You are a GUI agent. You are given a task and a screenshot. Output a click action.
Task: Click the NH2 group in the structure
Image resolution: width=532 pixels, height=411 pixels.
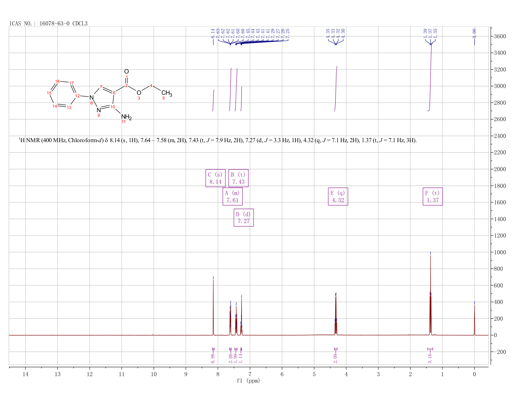126,117
